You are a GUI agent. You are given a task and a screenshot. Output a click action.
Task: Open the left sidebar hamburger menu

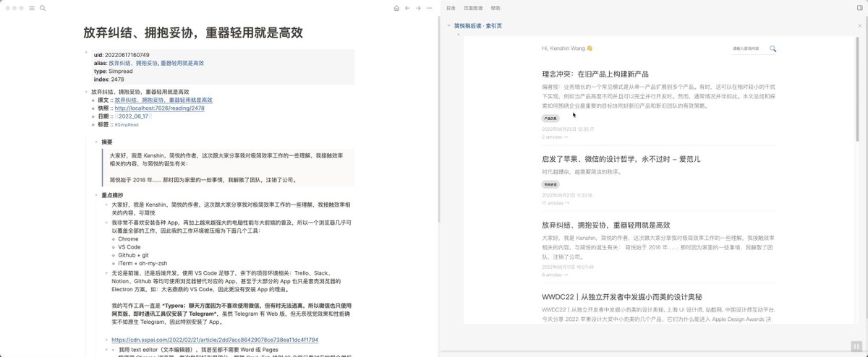32,8
